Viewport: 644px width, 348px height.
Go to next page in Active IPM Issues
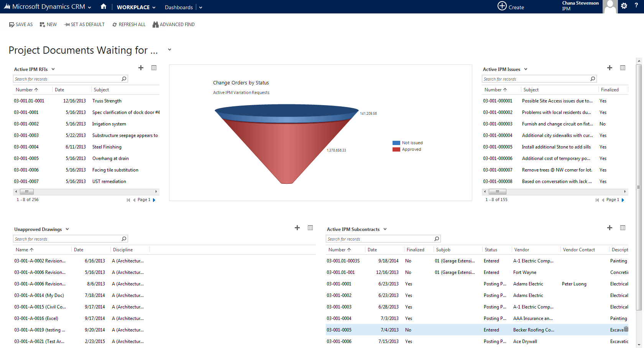[623, 200]
